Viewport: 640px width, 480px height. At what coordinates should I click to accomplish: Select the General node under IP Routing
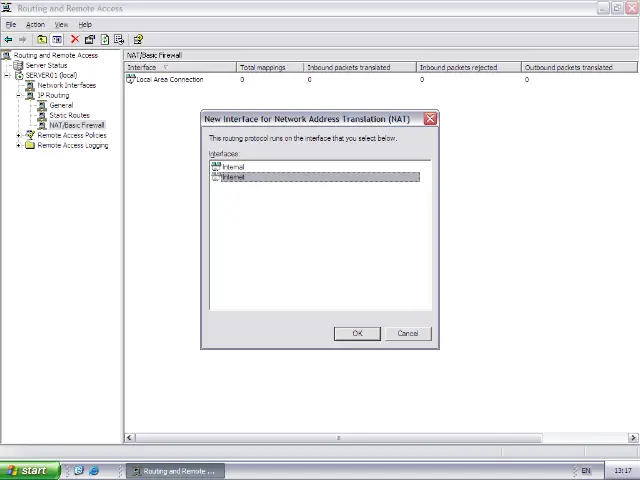click(61, 105)
